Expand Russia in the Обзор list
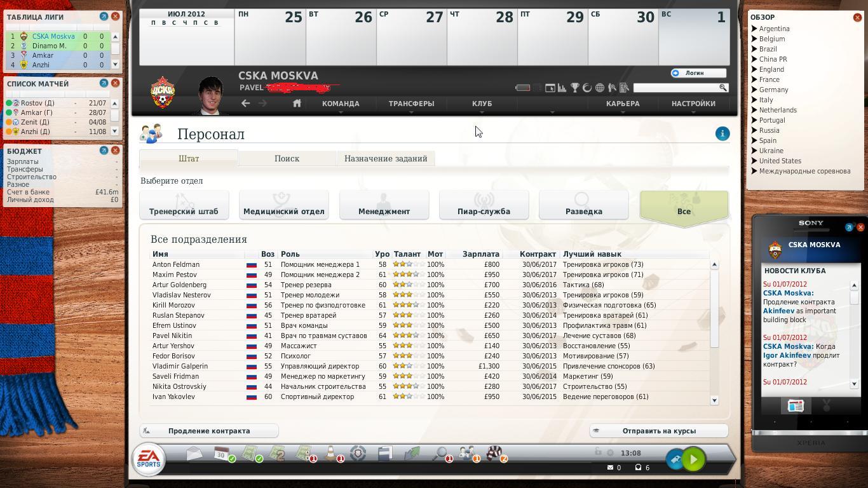868x488 pixels. pyautogui.click(x=755, y=130)
